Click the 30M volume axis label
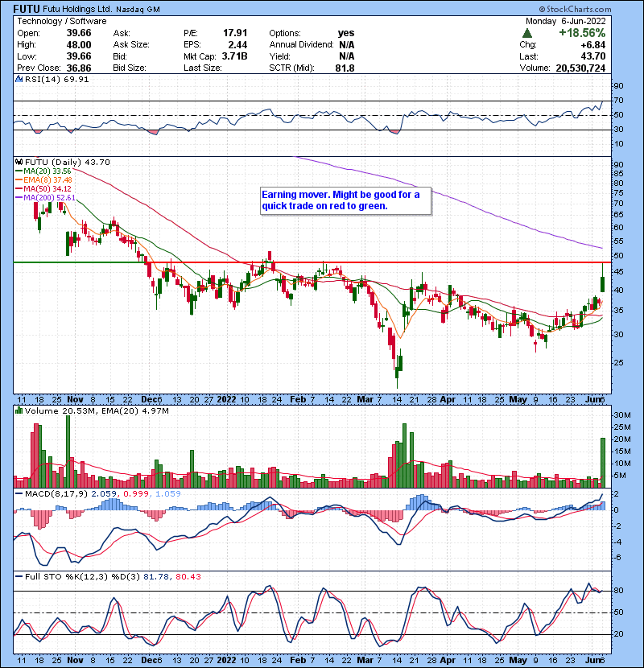The height and width of the screenshot is (668, 644). tap(621, 415)
